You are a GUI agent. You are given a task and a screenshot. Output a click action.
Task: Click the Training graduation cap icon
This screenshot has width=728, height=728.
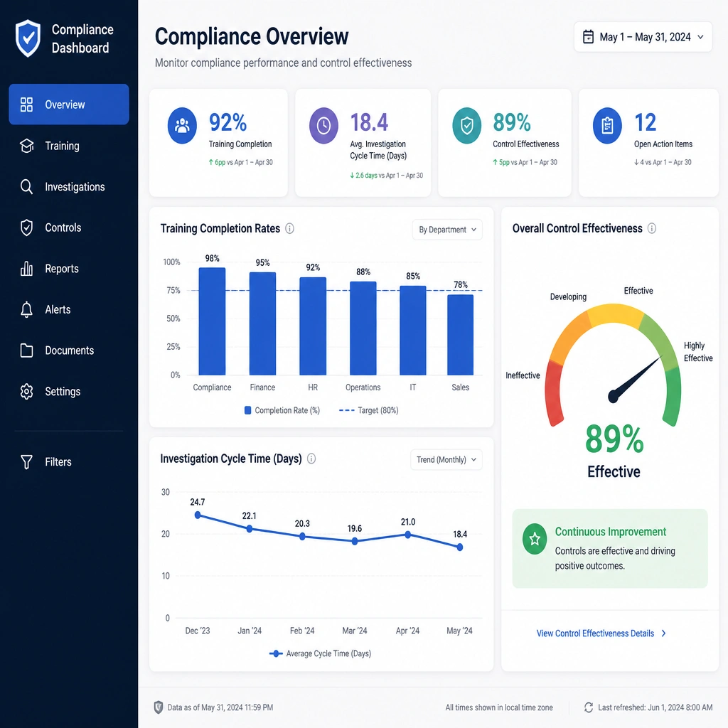point(26,146)
